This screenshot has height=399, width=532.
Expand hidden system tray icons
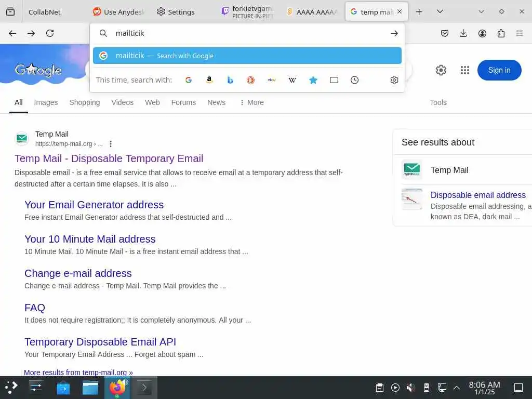[457, 388]
